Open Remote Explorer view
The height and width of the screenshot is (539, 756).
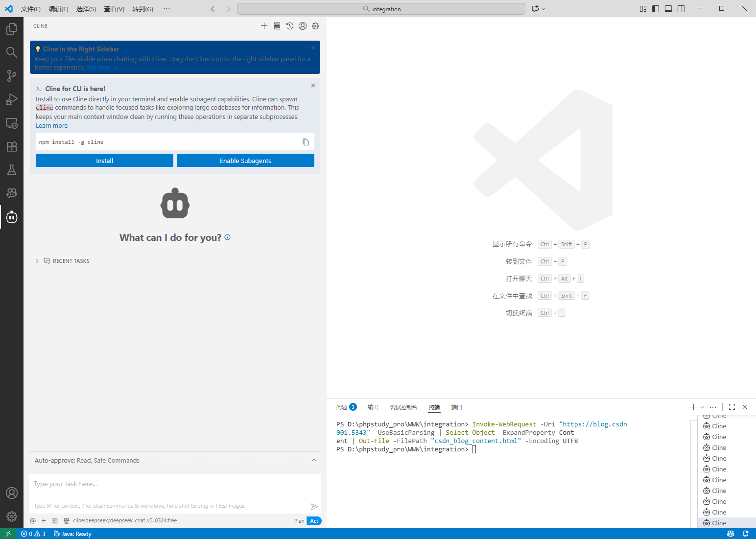click(12, 123)
